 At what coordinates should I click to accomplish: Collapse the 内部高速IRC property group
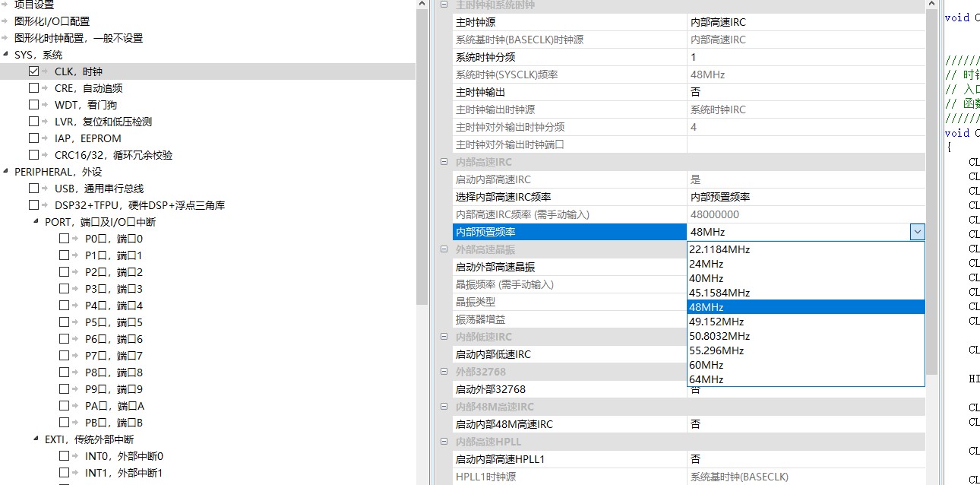click(x=444, y=162)
